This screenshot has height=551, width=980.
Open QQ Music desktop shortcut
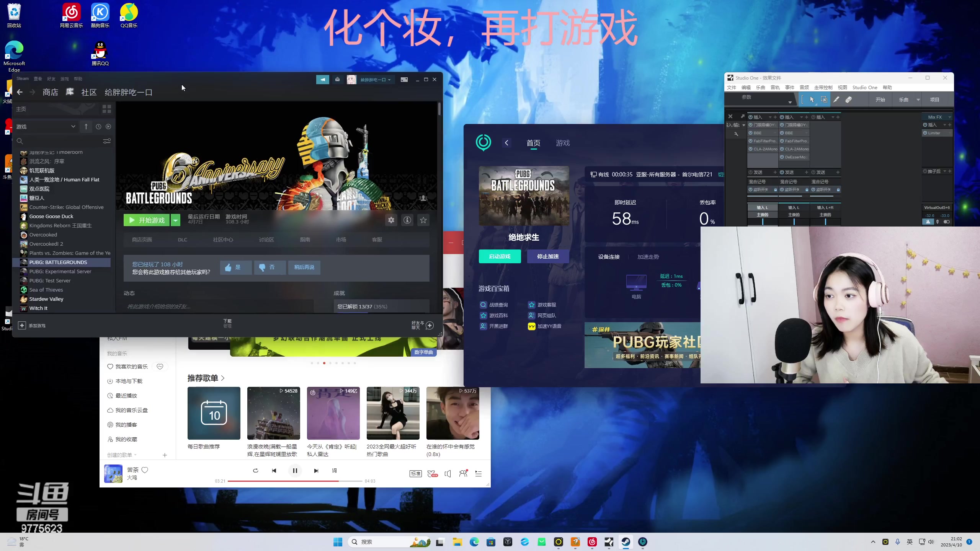coord(129,16)
